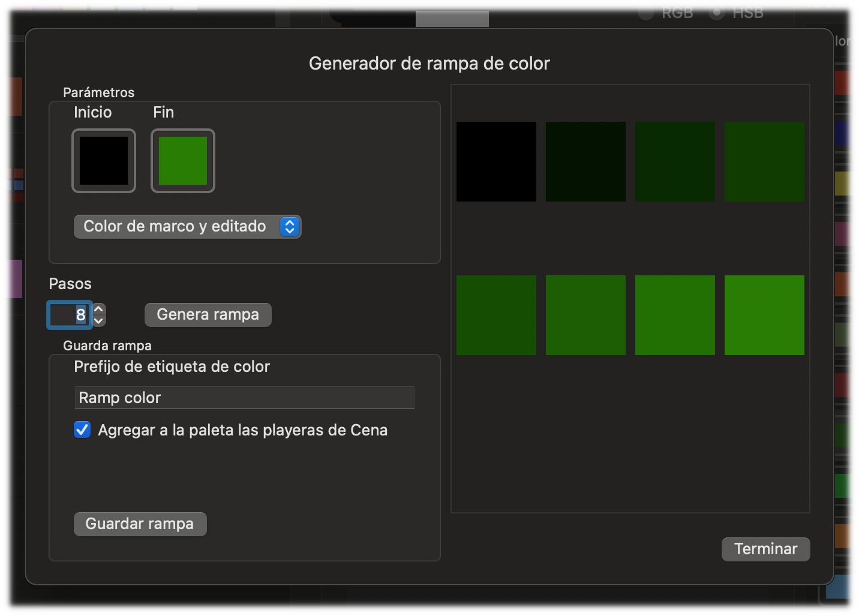The width and height of the screenshot is (859, 616).
Task: Select the fourth swatch in top row
Action: (x=764, y=161)
